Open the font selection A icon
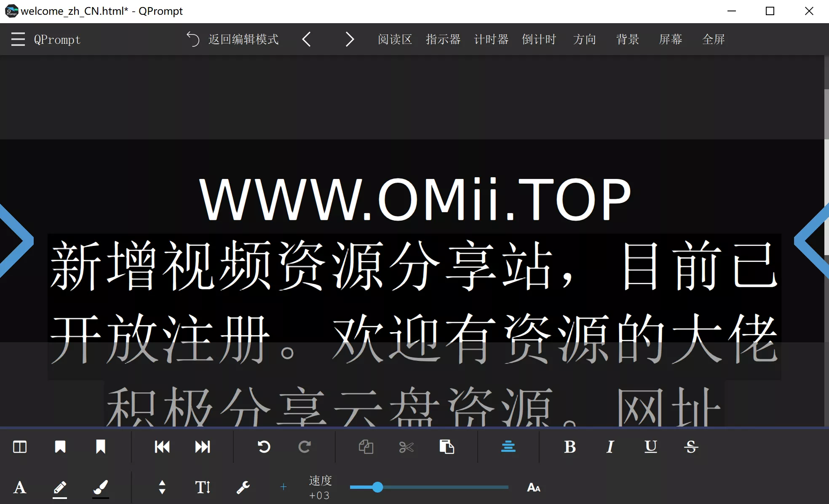Screen dimensions: 829x504 [x=20, y=488]
